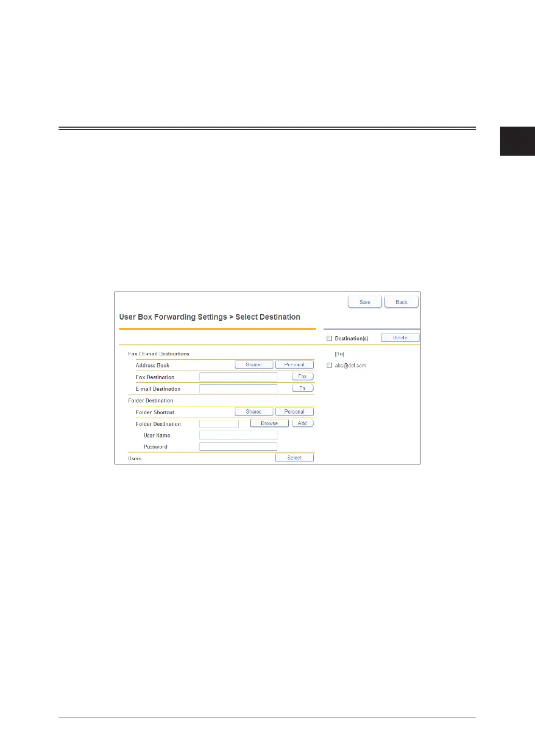535x756 pixels.
Task: Click the Save button
Action: click(x=365, y=302)
